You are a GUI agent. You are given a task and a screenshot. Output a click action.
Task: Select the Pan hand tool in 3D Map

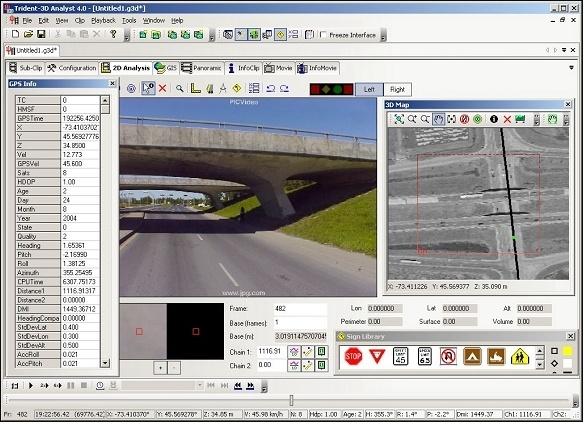pos(438,119)
